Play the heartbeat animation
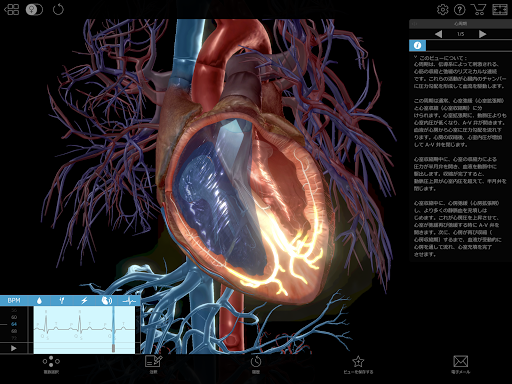 coord(14,348)
